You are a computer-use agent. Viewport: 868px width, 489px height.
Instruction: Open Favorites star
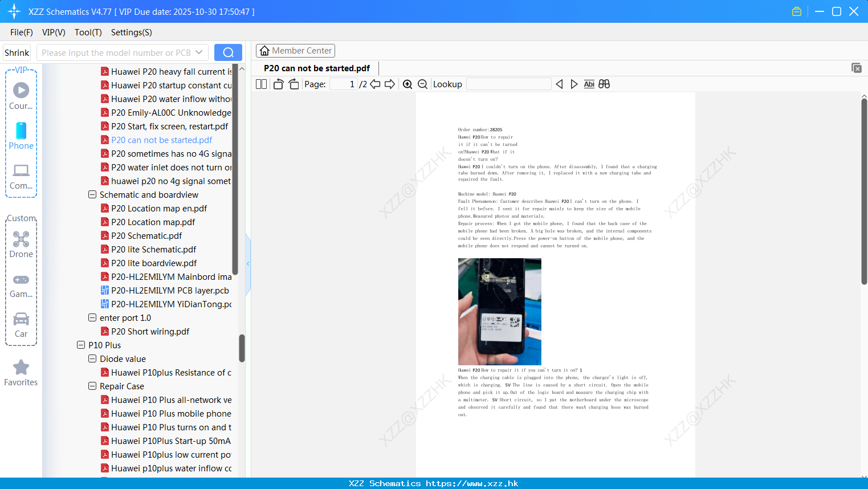[x=21, y=373]
